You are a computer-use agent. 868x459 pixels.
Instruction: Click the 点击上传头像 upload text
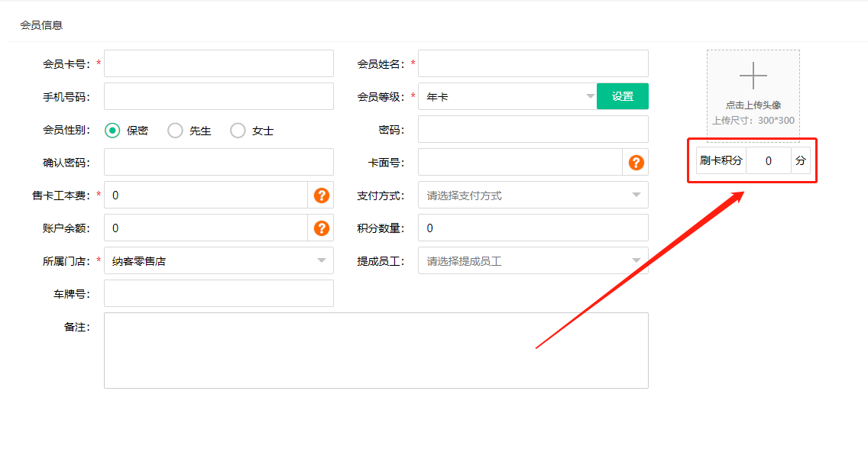pos(753,105)
